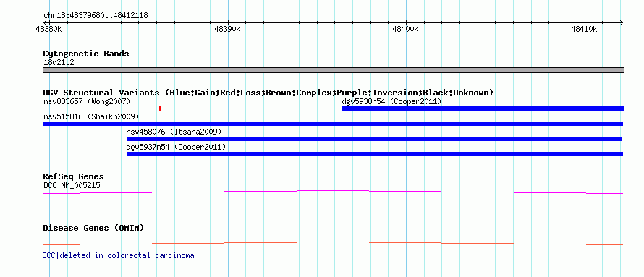The height and width of the screenshot is (277, 644).
Task: Click the ruler's right arrow end
Action: 622,22
